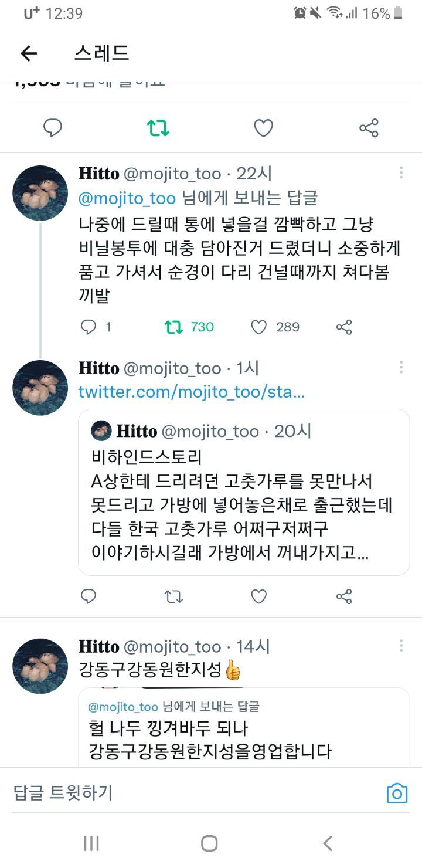Retweet the 1시 tweet

pyautogui.click(x=173, y=597)
